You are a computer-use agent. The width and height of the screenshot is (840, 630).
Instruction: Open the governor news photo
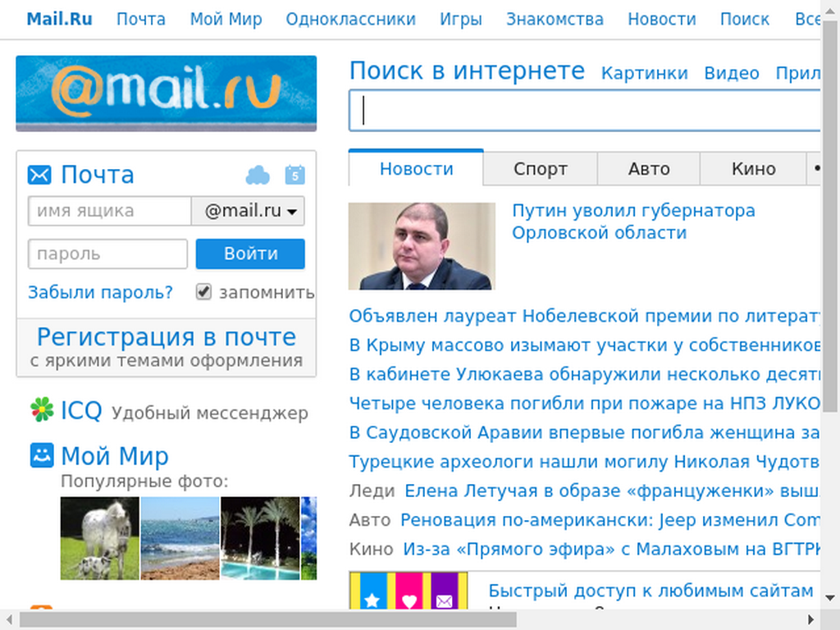(x=422, y=246)
